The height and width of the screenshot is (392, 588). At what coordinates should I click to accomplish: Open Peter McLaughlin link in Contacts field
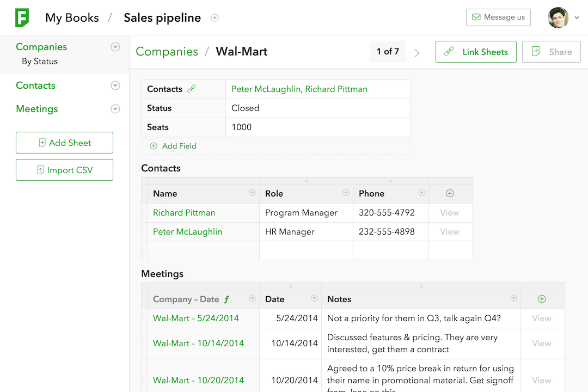coord(266,89)
